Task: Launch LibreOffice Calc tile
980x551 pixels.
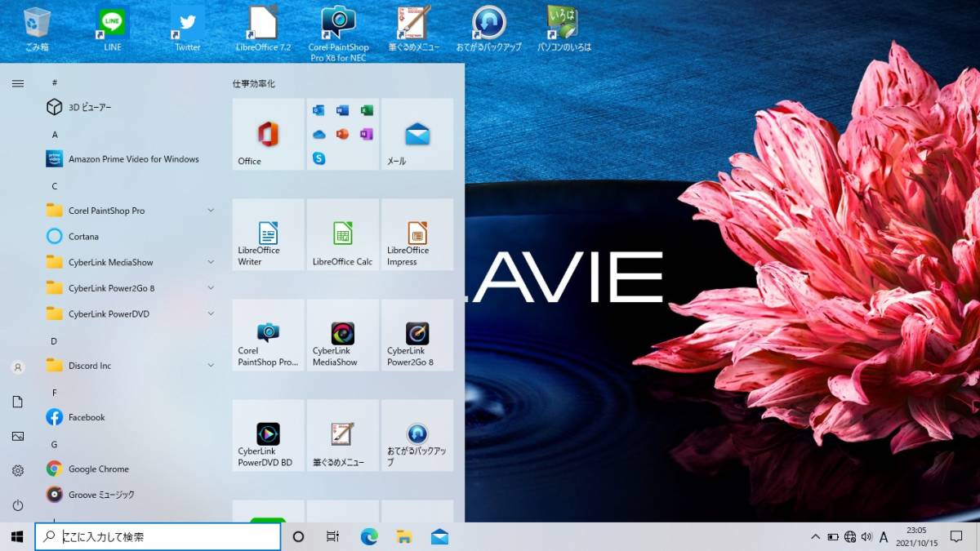Action: click(343, 234)
